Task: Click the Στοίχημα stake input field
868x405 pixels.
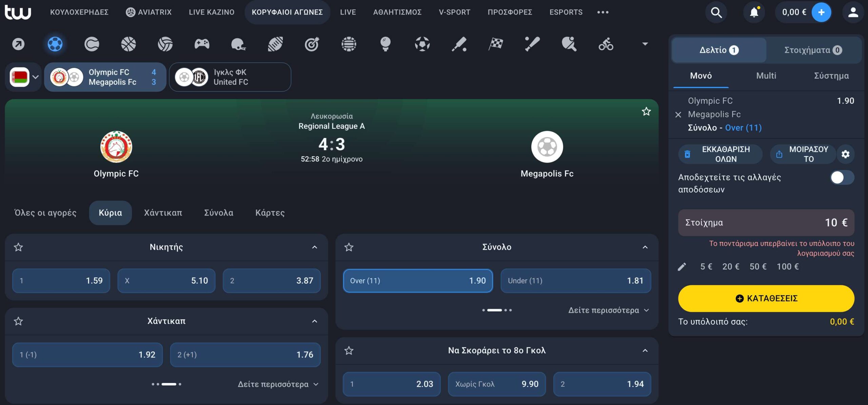Action: 766,223
